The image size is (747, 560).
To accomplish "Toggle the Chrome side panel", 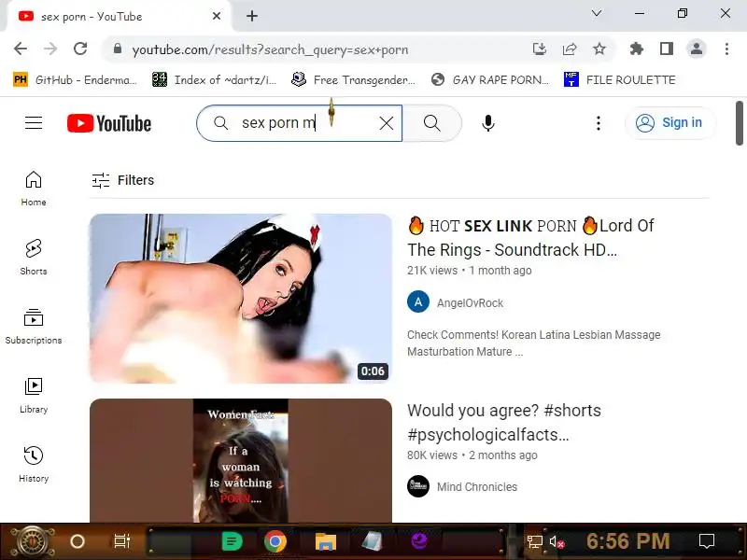I will pyautogui.click(x=667, y=49).
